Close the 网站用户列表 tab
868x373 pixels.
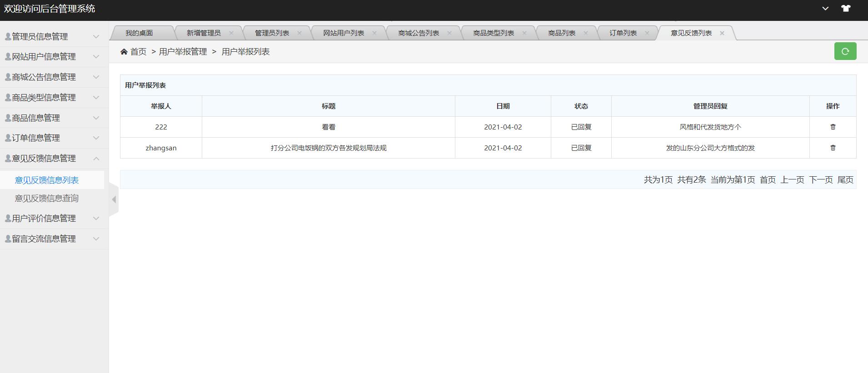tap(374, 33)
